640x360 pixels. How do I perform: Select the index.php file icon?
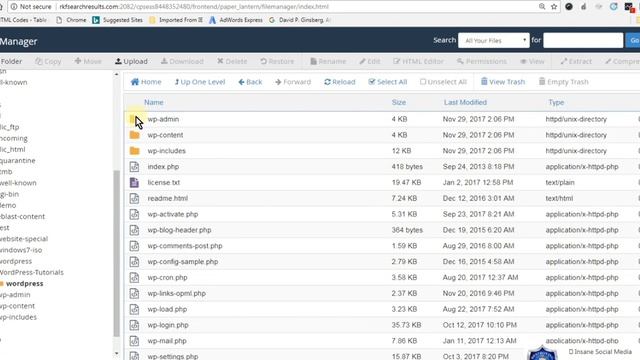(134, 167)
